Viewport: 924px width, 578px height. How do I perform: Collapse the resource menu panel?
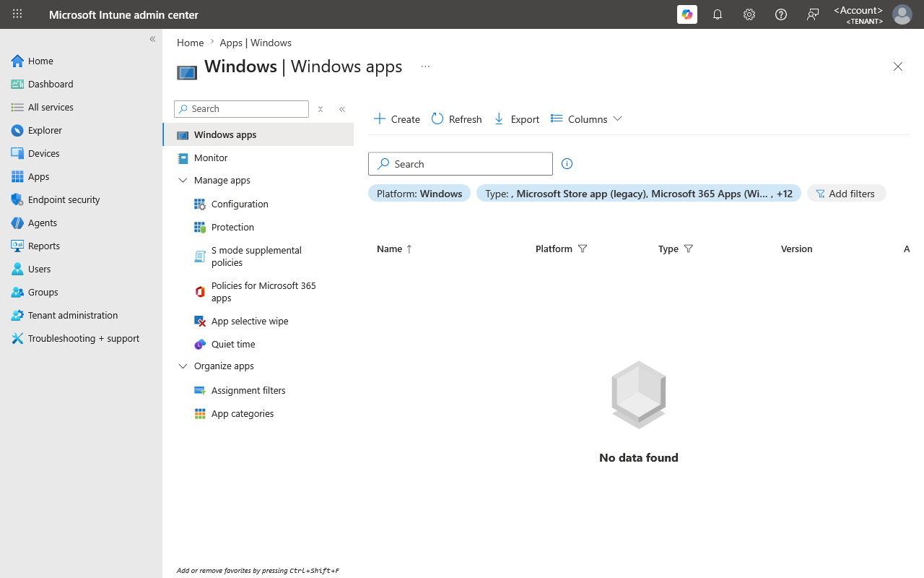342,109
